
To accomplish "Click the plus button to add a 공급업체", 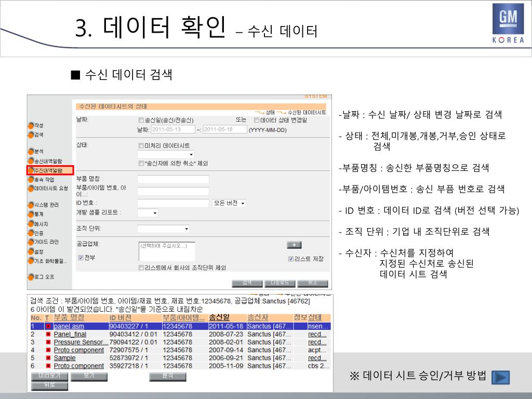I will 294,245.
